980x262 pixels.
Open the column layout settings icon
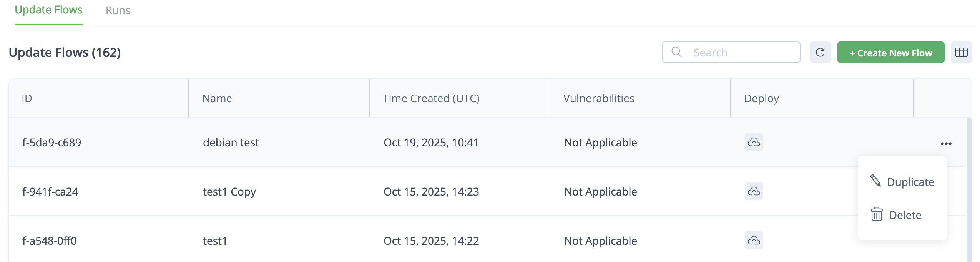pyautogui.click(x=961, y=52)
